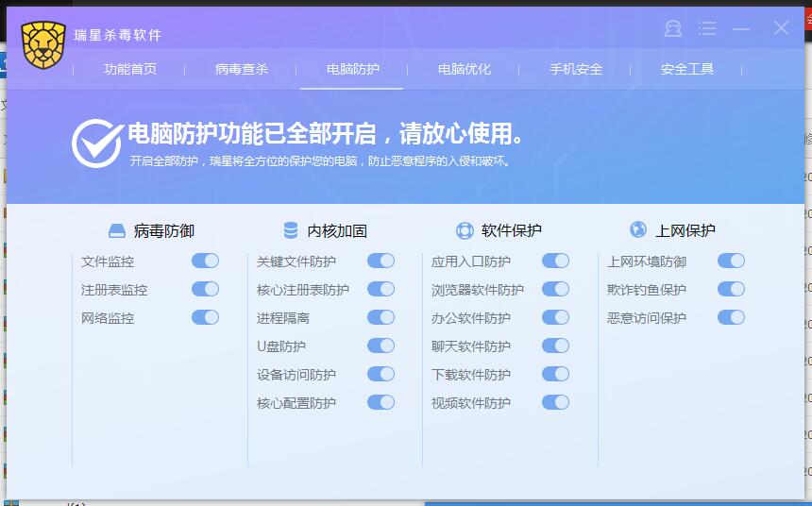Toggle 上网环境防御 switch
Viewport: 812px width, 506px height.
point(731,261)
